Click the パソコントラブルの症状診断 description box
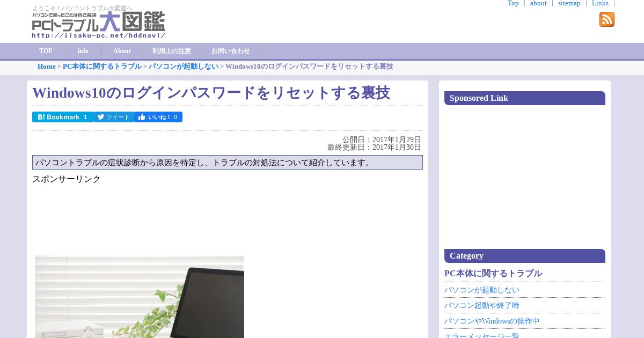This screenshot has height=338, width=644. 228,163
